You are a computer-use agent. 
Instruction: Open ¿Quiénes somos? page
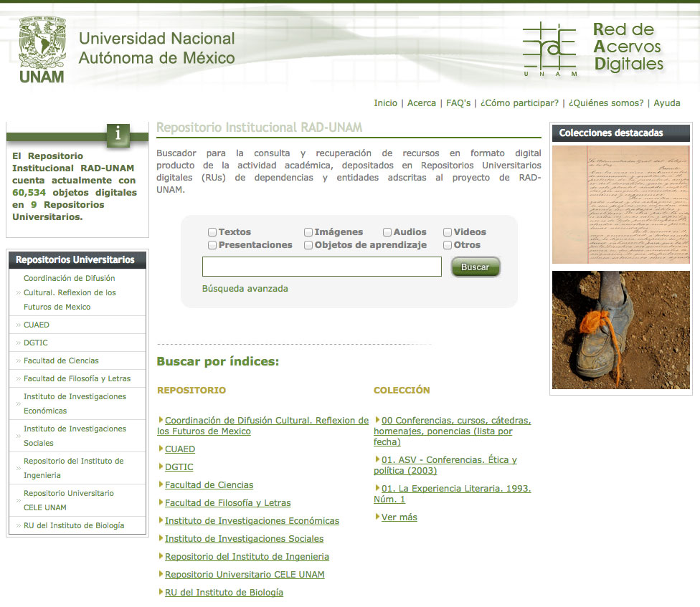(606, 103)
